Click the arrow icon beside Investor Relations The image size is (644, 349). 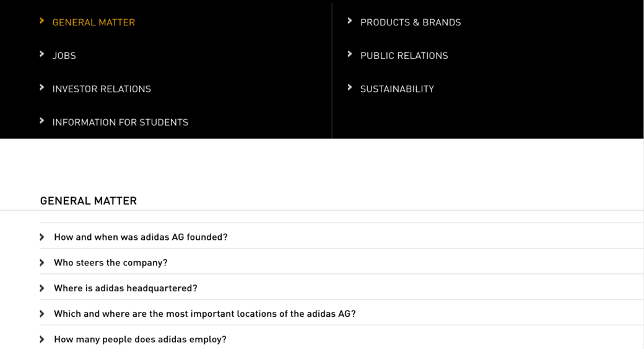click(41, 88)
